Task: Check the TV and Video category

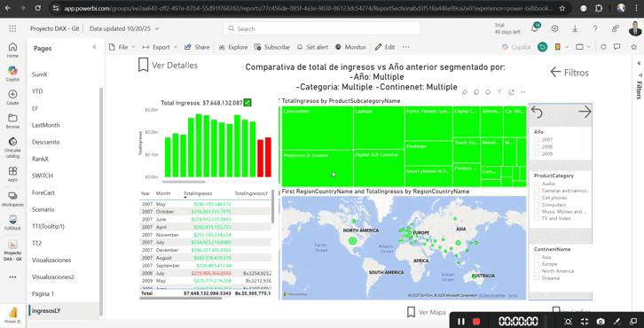Action: click(537, 218)
